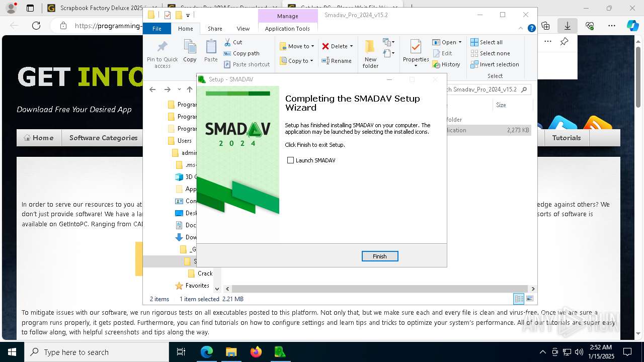The image size is (644, 362).
Task: Open Firefox from the taskbar
Action: click(x=256, y=352)
